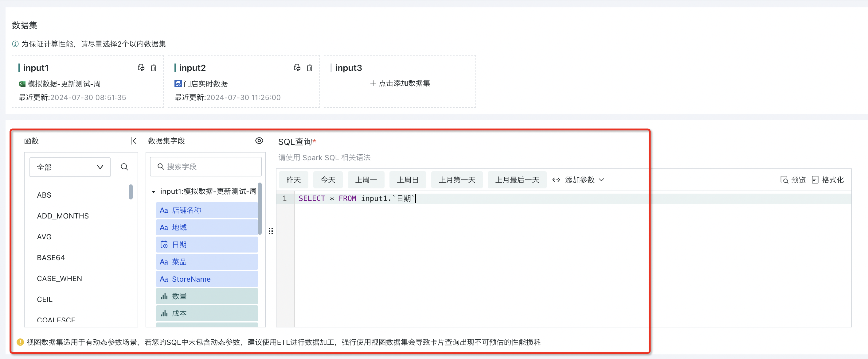868x359 pixels.
Task: Select the 日期 date field
Action: click(207, 245)
